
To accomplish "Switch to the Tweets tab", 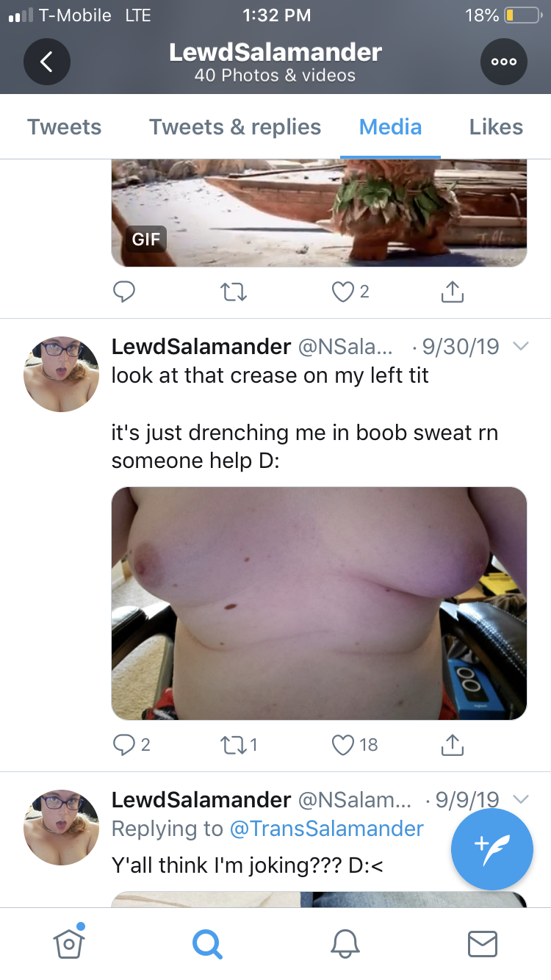I will pyautogui.click(x=65, y=127).
